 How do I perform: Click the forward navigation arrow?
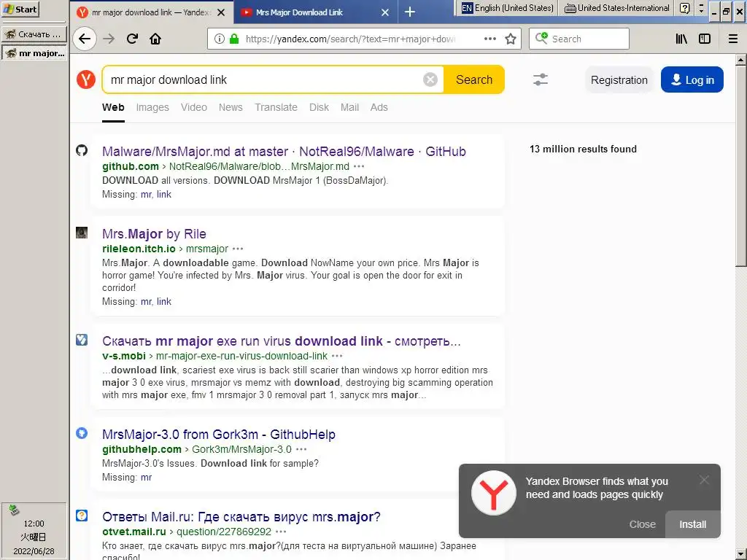pos(109,39)
